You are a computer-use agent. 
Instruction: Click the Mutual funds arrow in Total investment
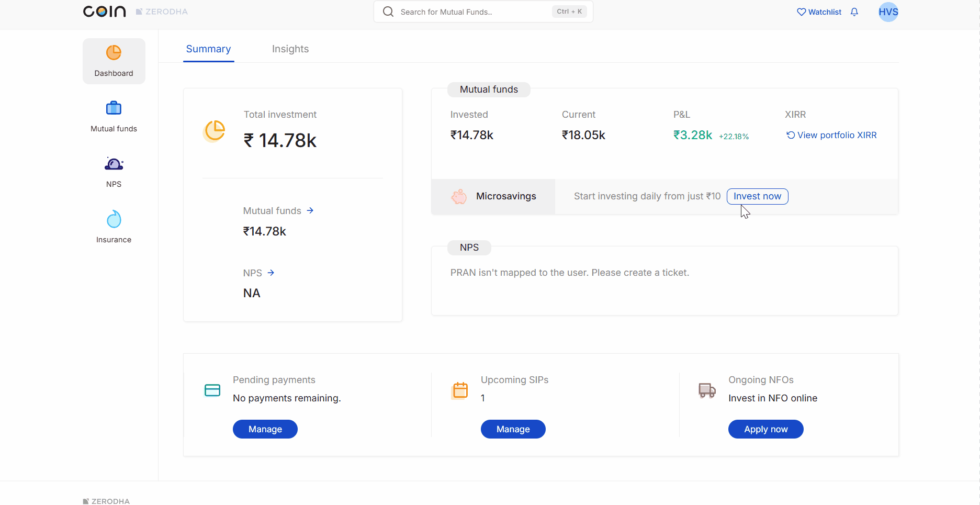coord(310,210)
